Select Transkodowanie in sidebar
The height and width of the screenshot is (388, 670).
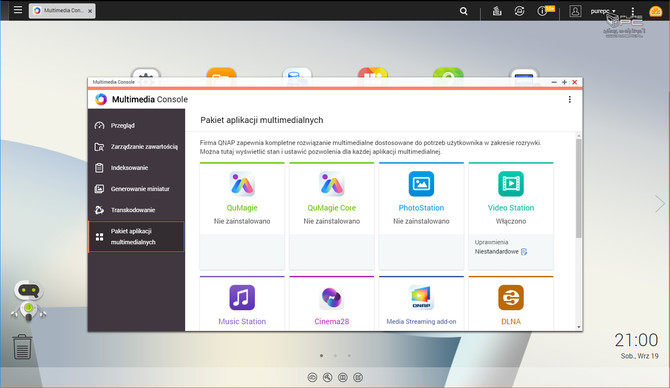(136, 210)
